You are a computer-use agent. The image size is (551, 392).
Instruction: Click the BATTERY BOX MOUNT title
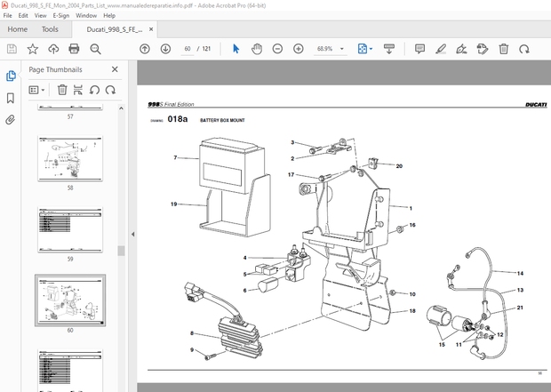[x=222, y=120]
